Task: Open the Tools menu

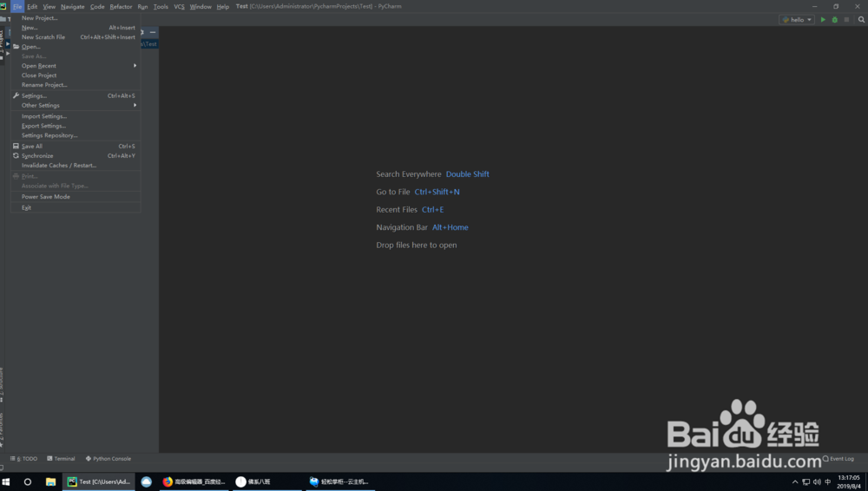Action: (161, 7)
